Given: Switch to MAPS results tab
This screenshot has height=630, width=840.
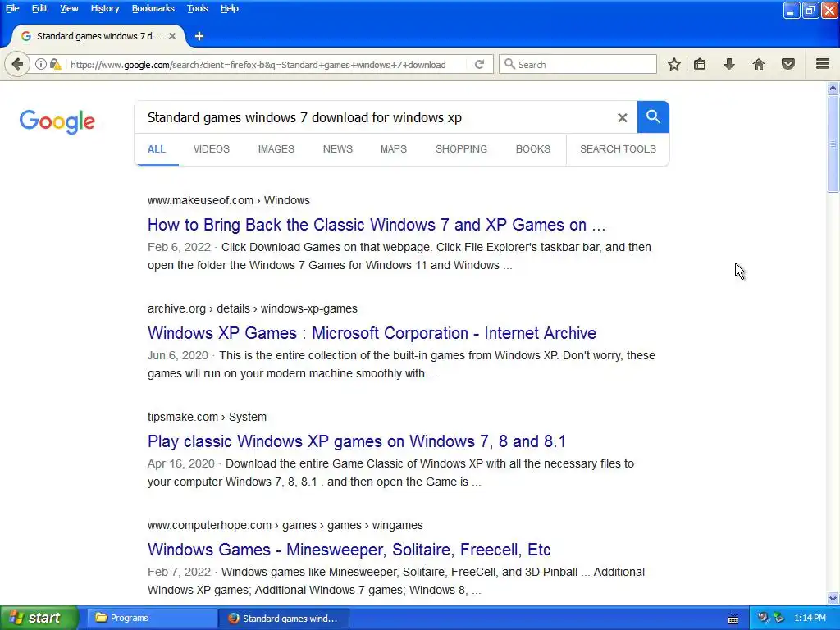Looking at the screenshot, I should 394,149.
